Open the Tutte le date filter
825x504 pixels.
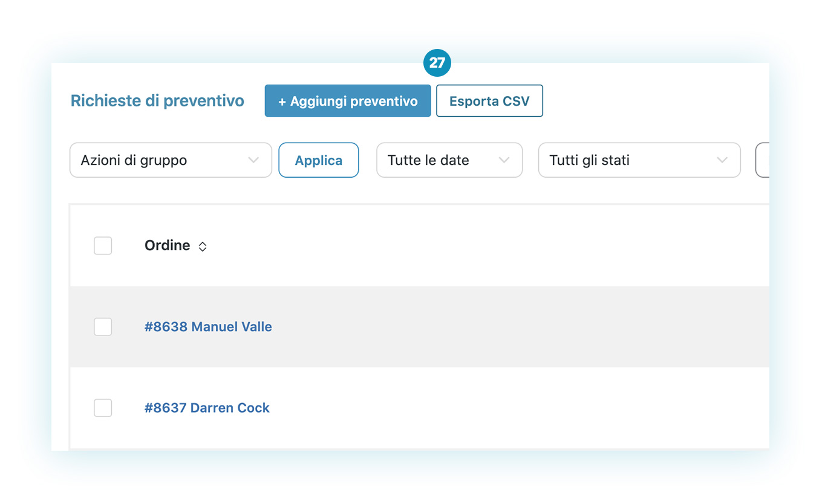pos(449,160)
